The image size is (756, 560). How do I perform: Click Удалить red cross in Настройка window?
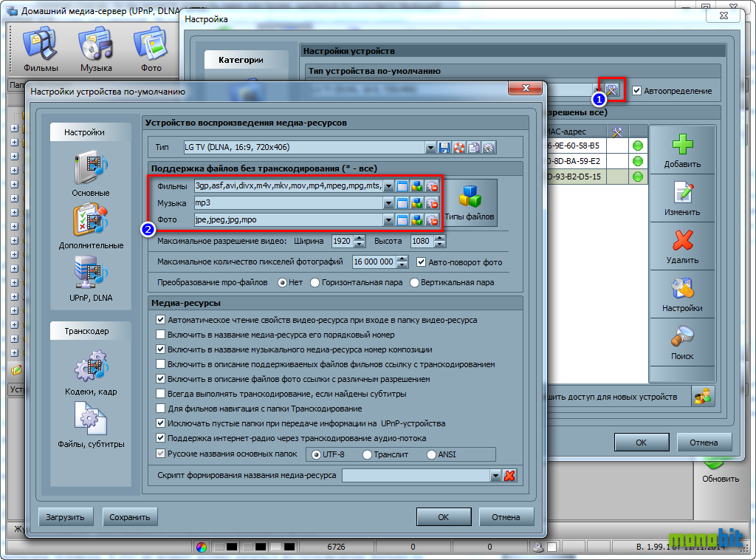(682, 247)
